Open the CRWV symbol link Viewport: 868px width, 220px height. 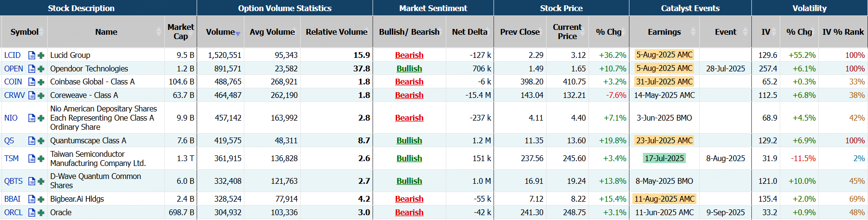pyautogui.click(x=14, y=95)
